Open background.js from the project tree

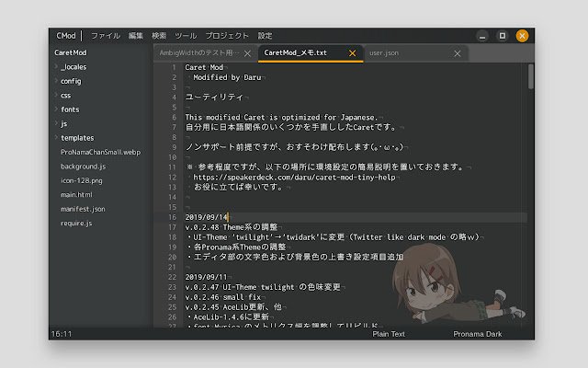point(84,167)
